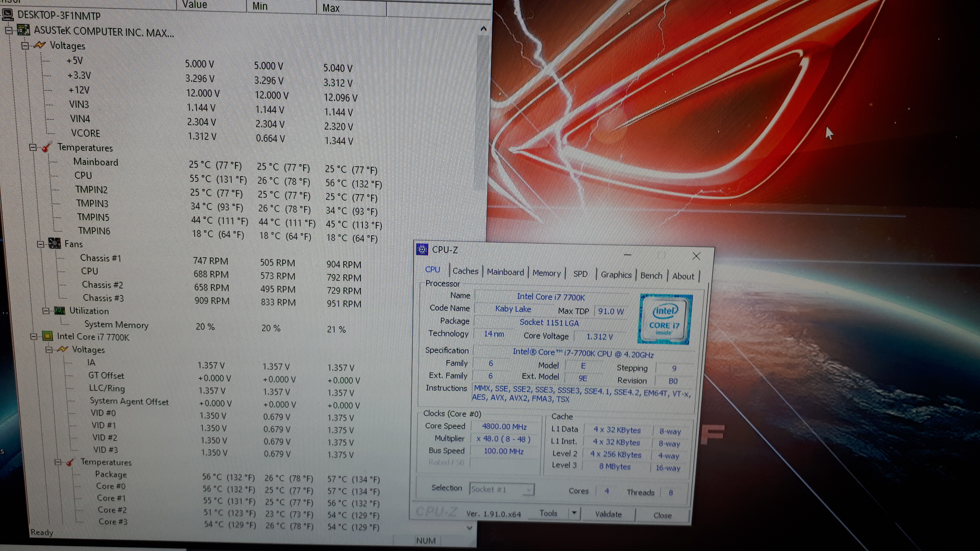Switch to the CPU tab in CPU-Z
Viewport: 980px width, 551px height.
(x=433, y=270)
